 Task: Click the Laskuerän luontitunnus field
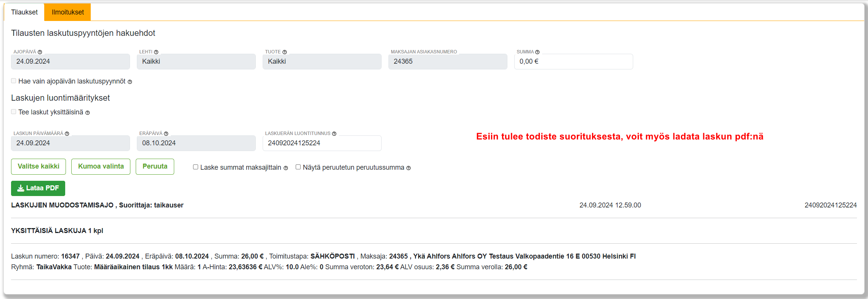tap(322, 143)
